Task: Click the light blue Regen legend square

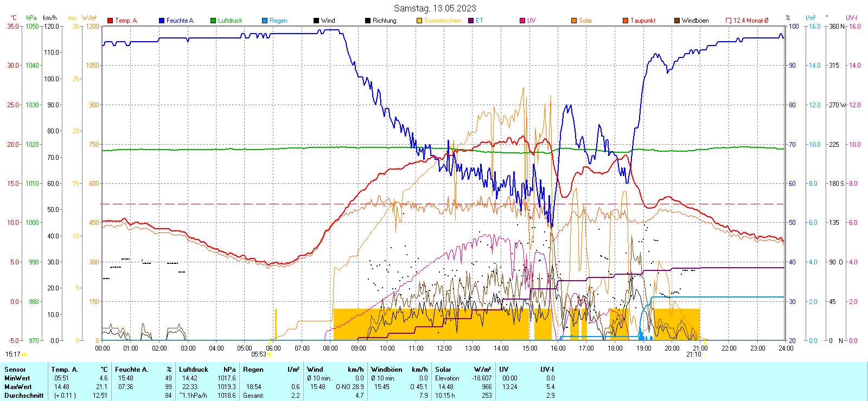Action: tap(265, 21)
